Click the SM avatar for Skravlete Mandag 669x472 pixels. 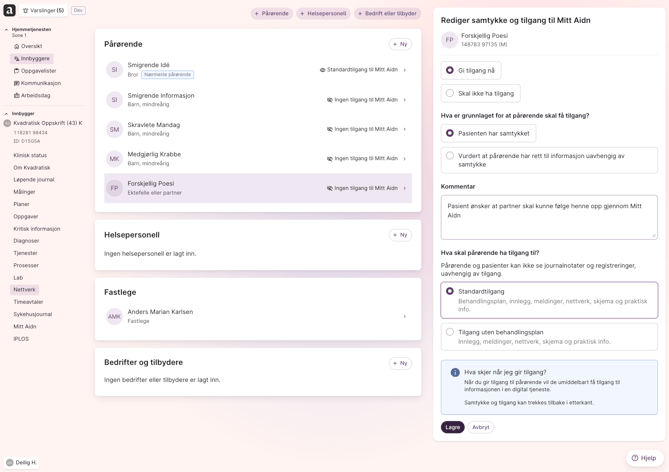click(114, 129)
